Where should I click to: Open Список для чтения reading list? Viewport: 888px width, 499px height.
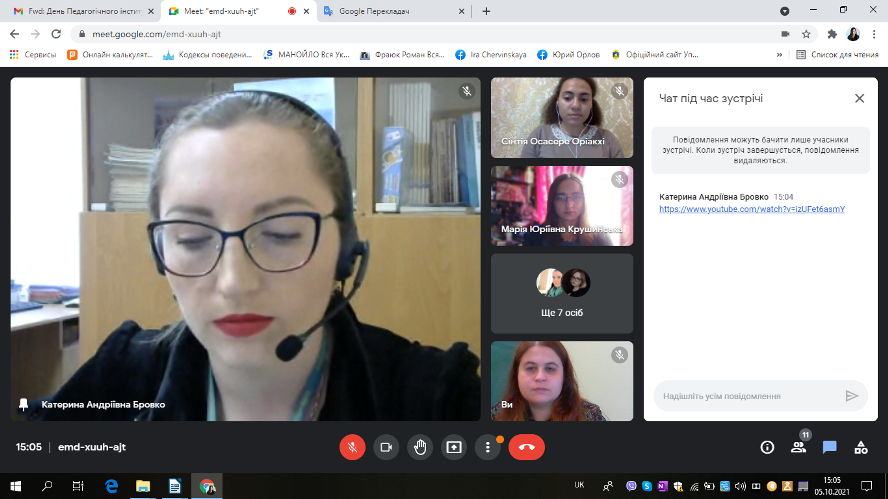pyautogui.click(x=837, y=55)
